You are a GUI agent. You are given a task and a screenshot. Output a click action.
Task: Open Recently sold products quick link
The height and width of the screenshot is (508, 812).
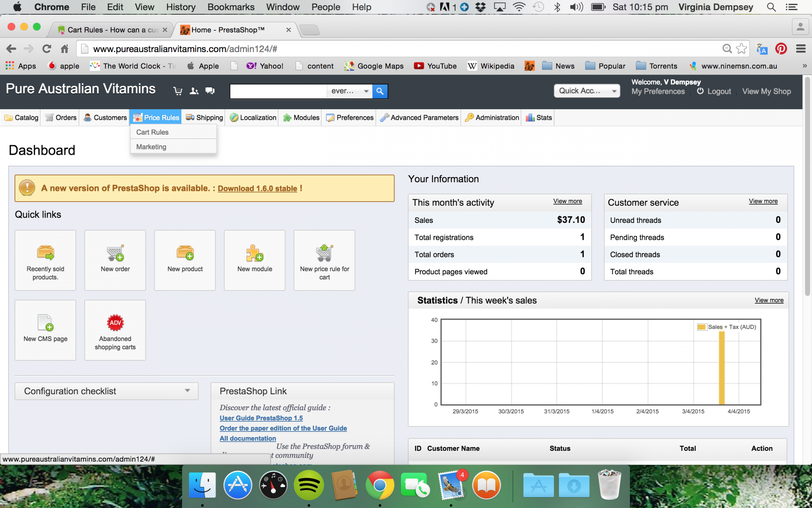click(x=45, y=260)
